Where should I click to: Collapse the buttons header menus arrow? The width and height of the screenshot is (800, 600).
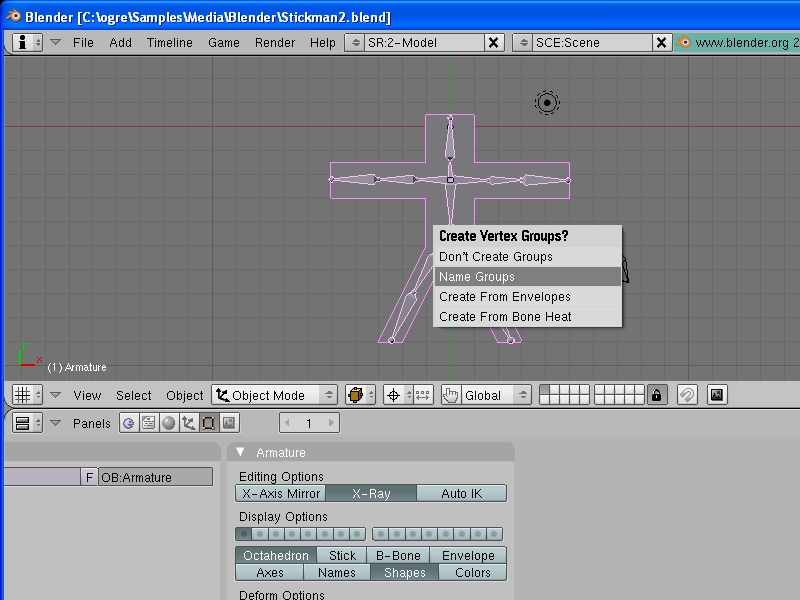[56, 423]
